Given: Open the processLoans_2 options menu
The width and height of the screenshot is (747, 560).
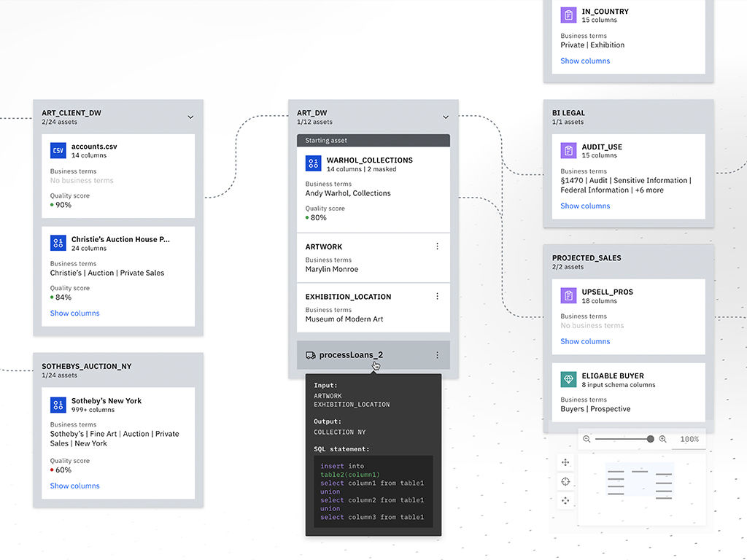Looking at the screenshot, I should point(437,355).
